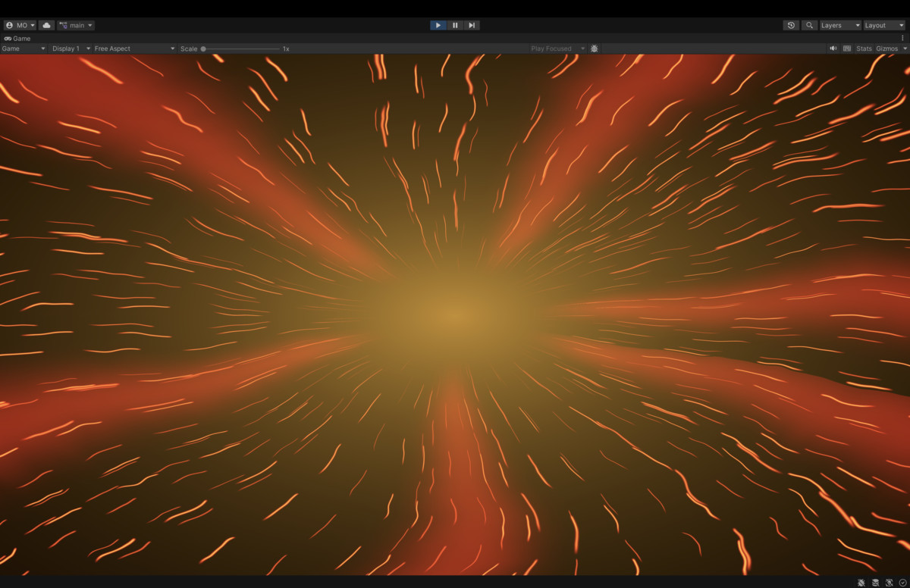This screenshot has height=588, width=910.
Task: Open the Free Aspect resolution dropdown
Action: (134, 48)
